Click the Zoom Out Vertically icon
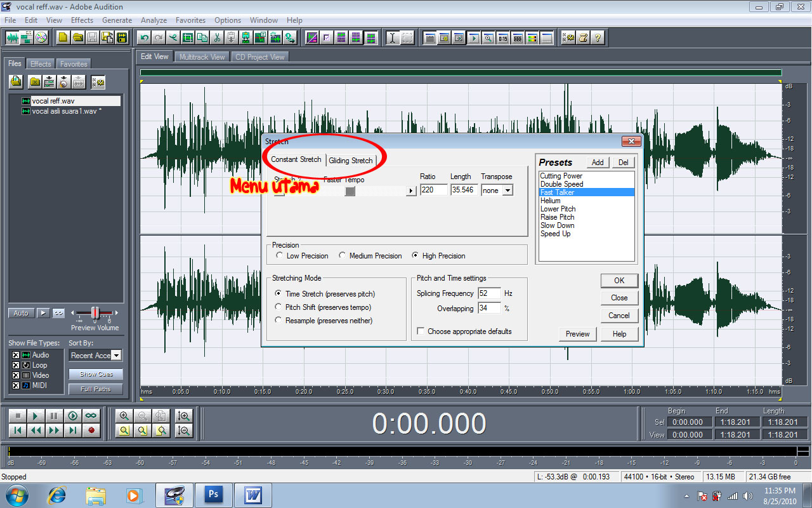812x508 pixels. coord(184,431)
